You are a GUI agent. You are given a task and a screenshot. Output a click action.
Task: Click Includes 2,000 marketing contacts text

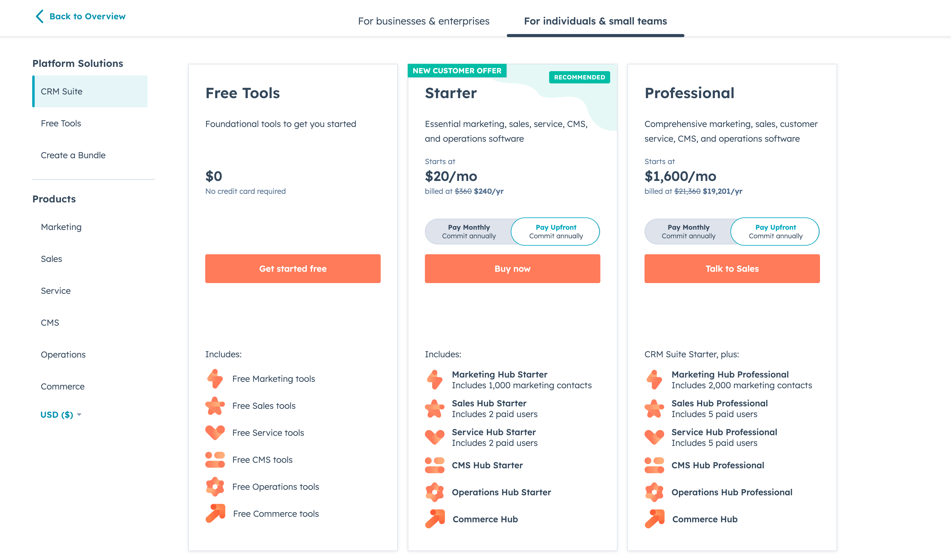(x=741, y=385)
